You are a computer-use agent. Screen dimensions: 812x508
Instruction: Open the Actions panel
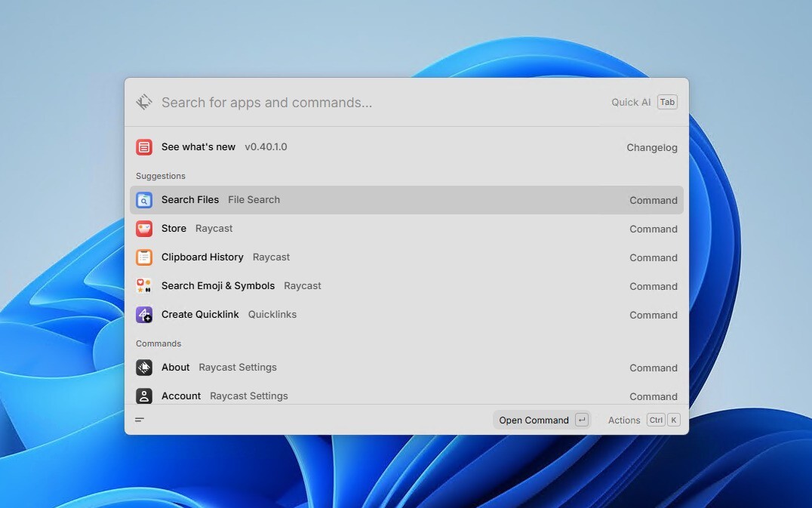[x=624, y=420]
